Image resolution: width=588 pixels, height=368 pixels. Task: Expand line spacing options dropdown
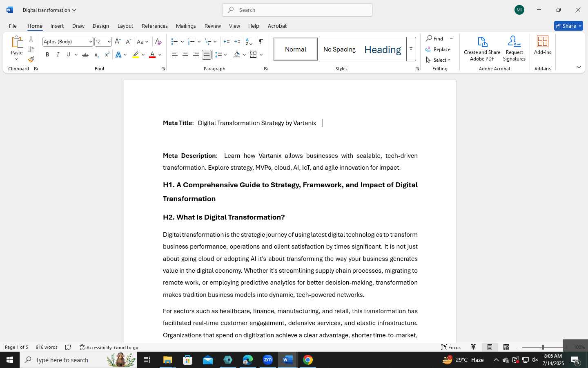225,55
